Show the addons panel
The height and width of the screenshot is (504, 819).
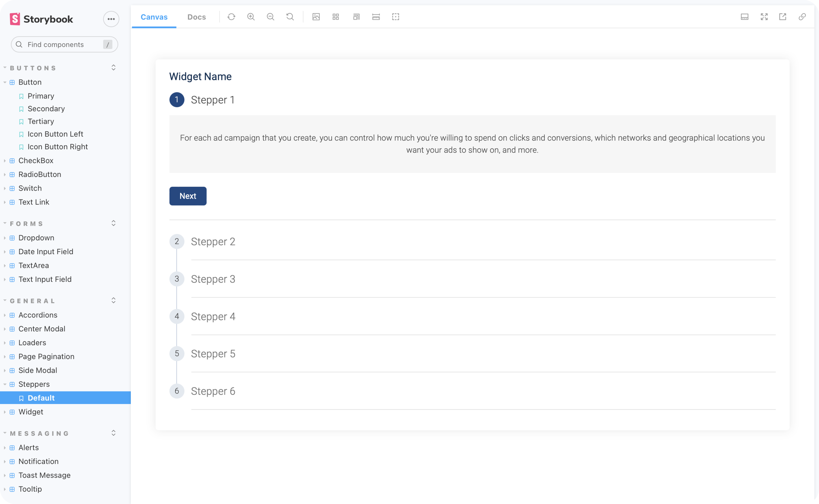tap(744, 17)
